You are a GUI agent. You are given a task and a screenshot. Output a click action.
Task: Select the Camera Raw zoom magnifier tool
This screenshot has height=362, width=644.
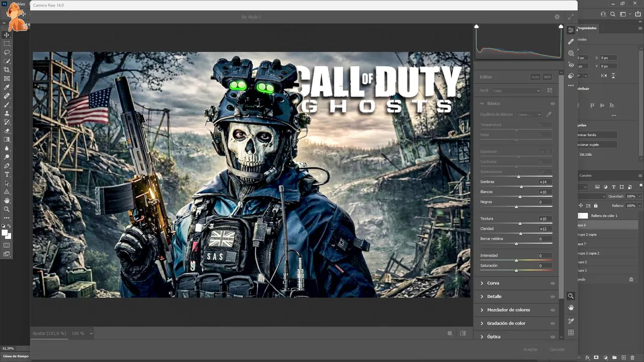571,296
